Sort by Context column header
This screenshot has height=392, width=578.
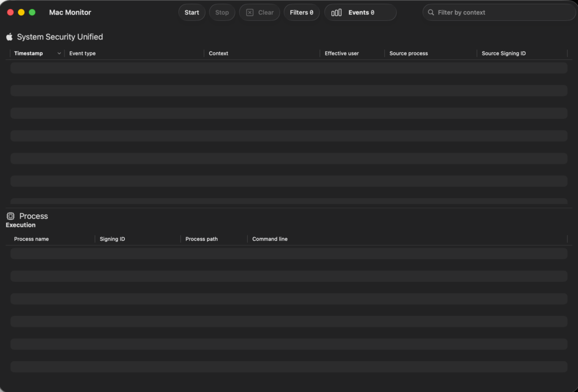click(218, 54)
